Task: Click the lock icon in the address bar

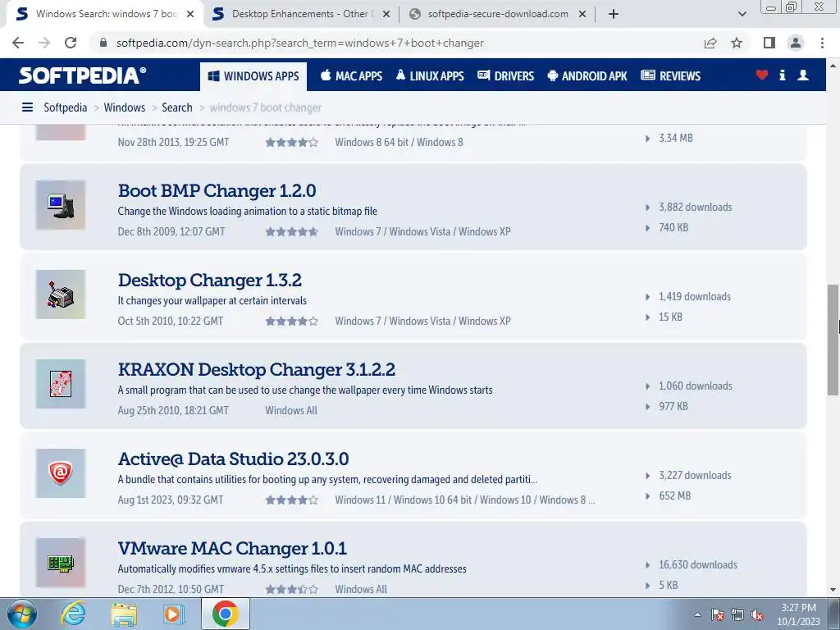Action: 103,43
